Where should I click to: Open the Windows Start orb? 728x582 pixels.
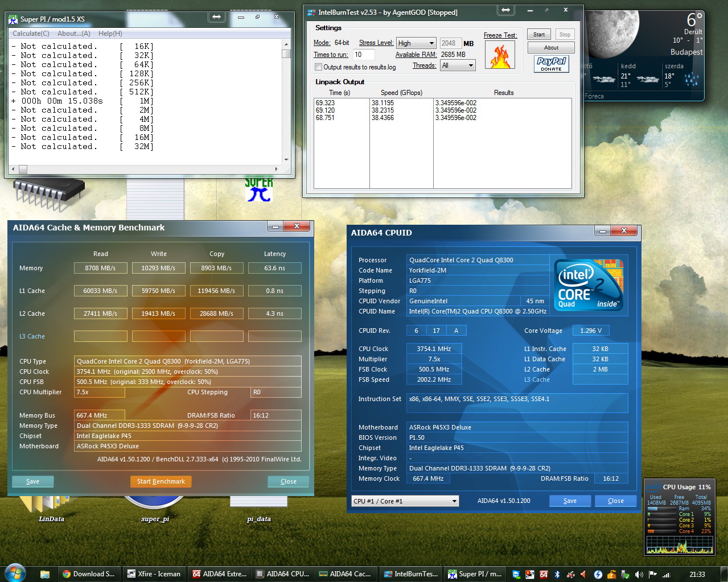click(x=15, y=573)
